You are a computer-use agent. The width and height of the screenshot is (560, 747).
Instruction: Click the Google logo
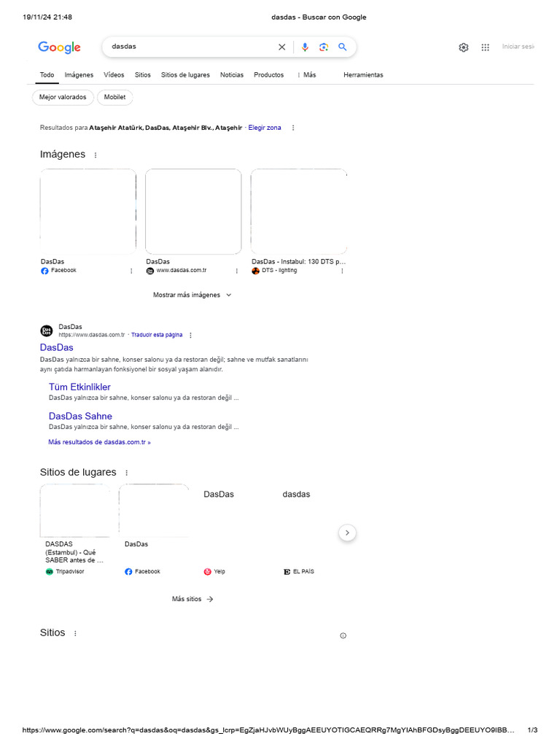click(x=59, y=47)
